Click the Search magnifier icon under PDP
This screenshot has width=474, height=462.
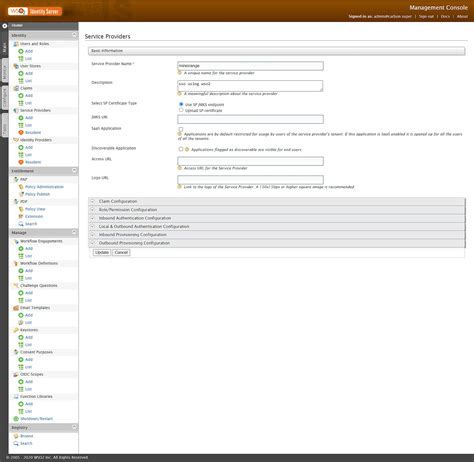pyautogui.click(x=21, y=224)
